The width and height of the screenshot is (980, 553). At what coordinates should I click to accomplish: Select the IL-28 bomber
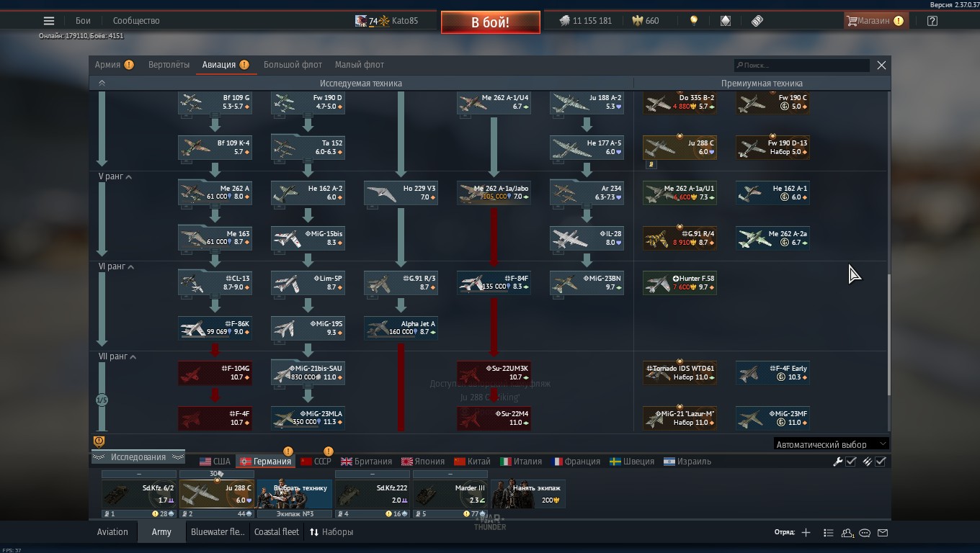tap(587, 238)
